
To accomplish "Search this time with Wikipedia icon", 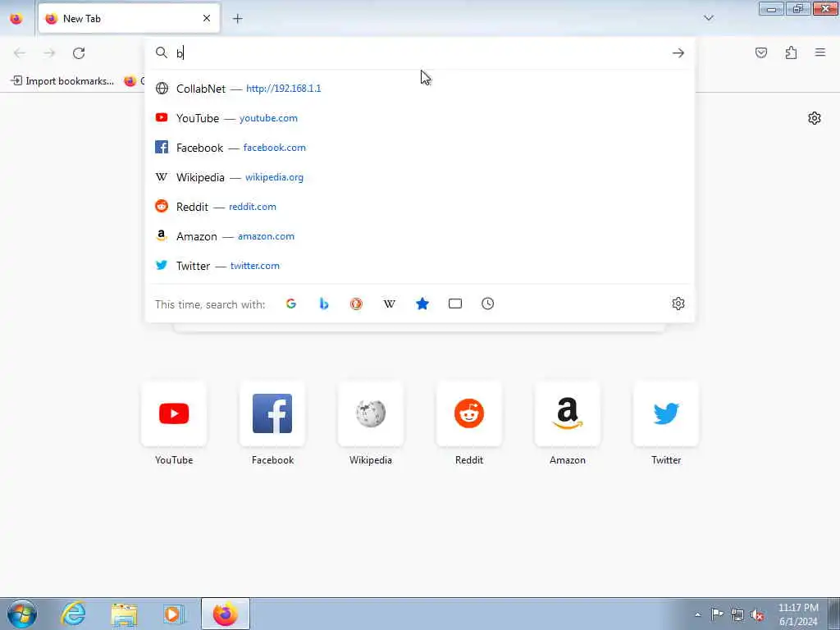I will (390, 304).
